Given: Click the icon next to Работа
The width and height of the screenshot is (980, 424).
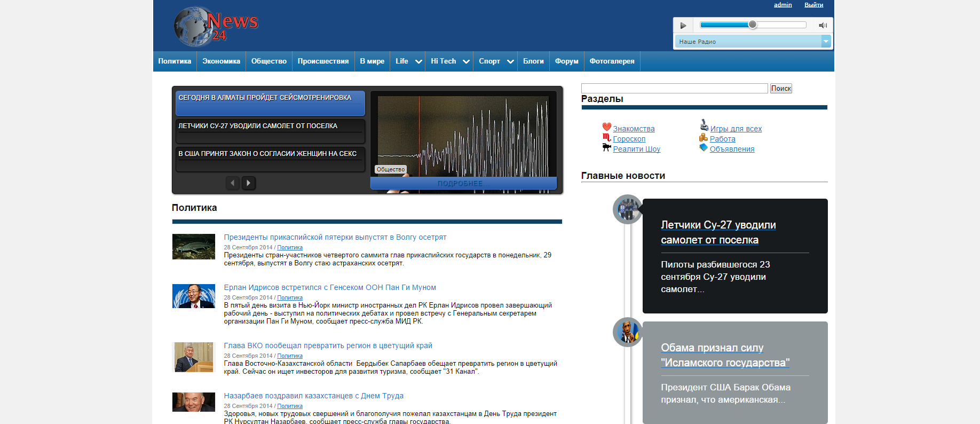Looking at the screenshot, I should pyautogui.click(x=704, y=138).
